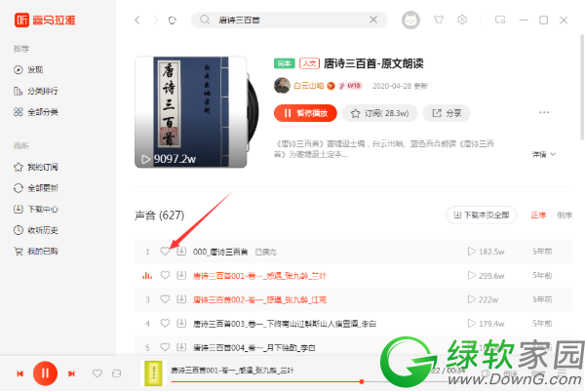Favorite the currently playing track in player bar
Screen dimensions: 585x392
[x=97, y=373]
